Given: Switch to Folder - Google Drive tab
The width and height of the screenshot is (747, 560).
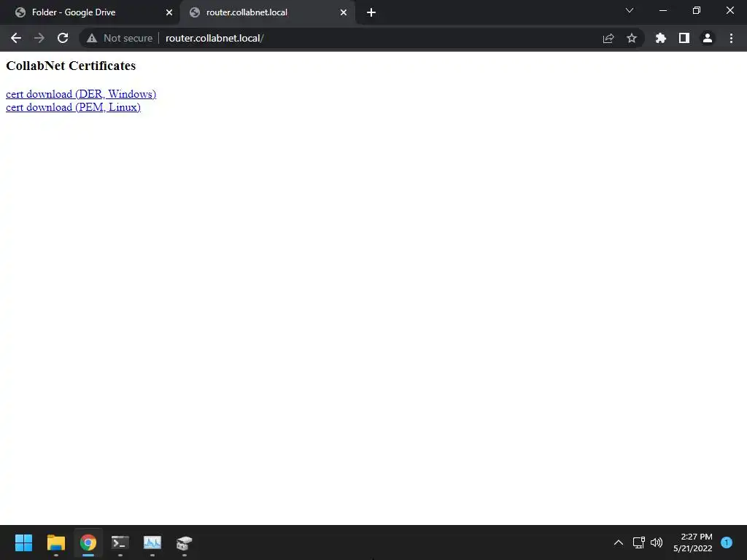Looking at the screenshot, I should pyautogui.click(x=90, y=12).
